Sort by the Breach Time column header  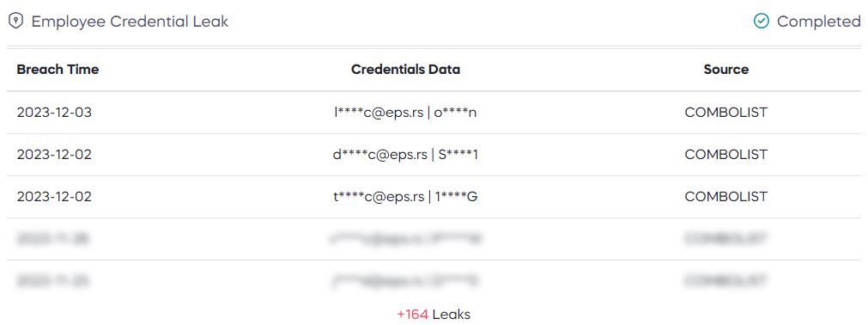click(x=58, y=70)
